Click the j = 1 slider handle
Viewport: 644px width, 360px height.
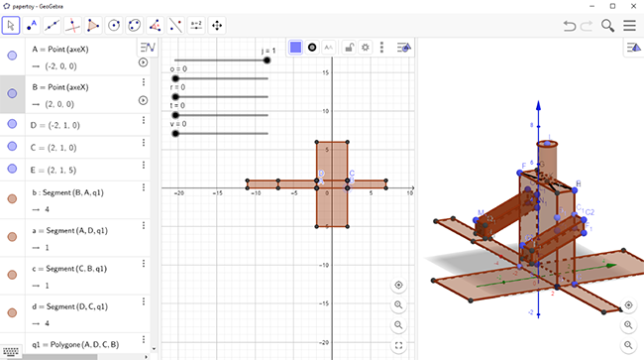[267, 60]
